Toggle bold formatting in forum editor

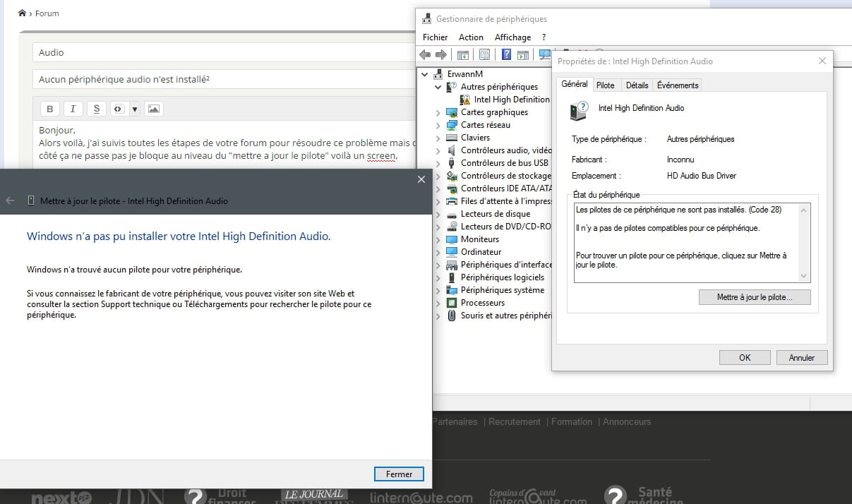coord(50,109)
